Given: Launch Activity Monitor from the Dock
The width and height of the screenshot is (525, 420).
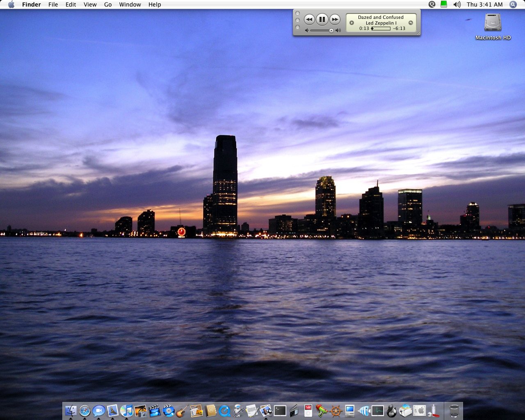Looking at the screenshot, I should [x=377, y=411].
